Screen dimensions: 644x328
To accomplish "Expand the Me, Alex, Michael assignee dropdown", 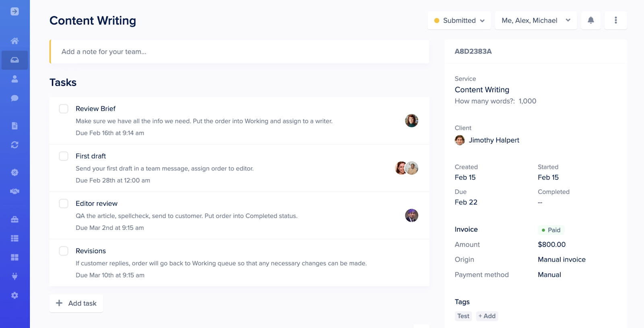I will click(x=535, y=20).
